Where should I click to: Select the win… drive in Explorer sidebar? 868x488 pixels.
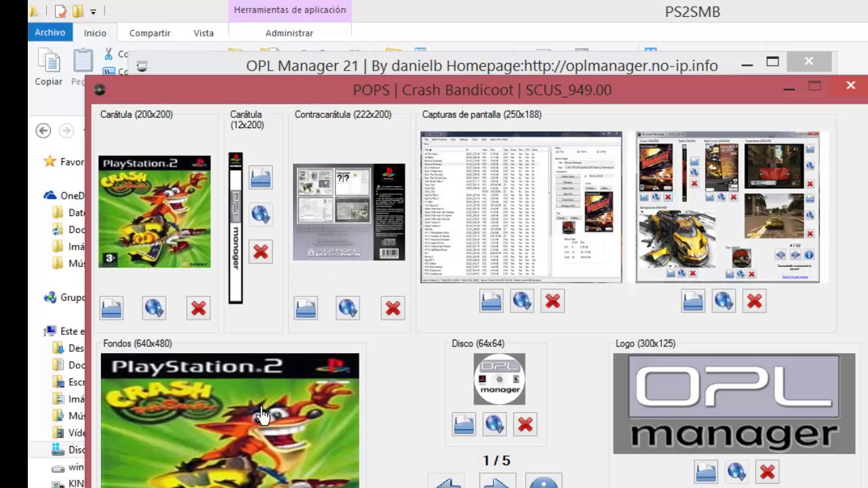coord(68,467)
